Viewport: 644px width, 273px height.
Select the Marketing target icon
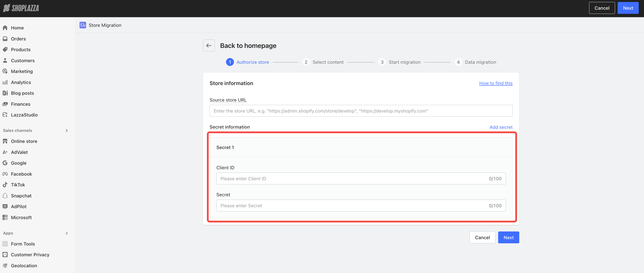click(5, 71)
